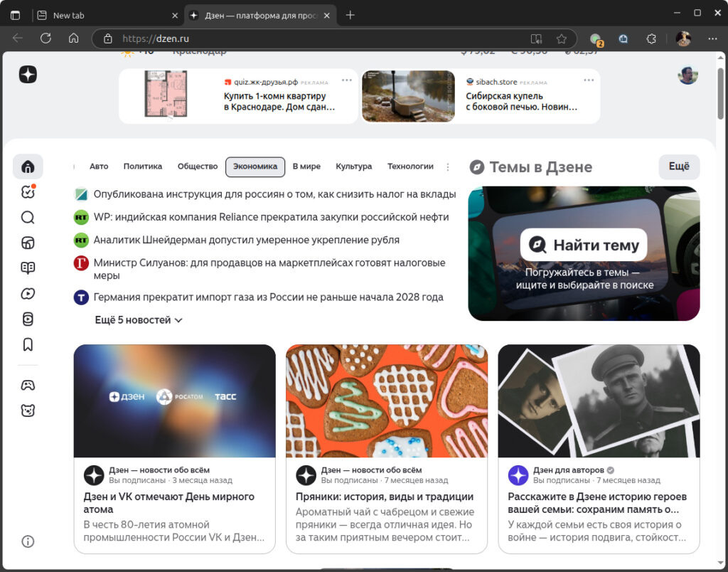Viewport: 728px width, 572px height.
Task: Open browser extensions puzzle icon
Action: click(x=651, y=38)
